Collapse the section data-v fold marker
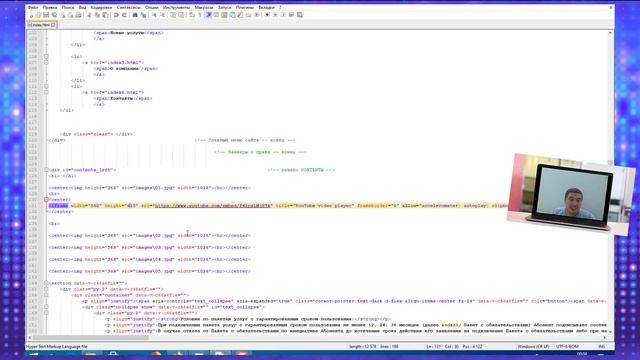The height and width of the screenshot is (360, 640). click(x=46, y=283)
